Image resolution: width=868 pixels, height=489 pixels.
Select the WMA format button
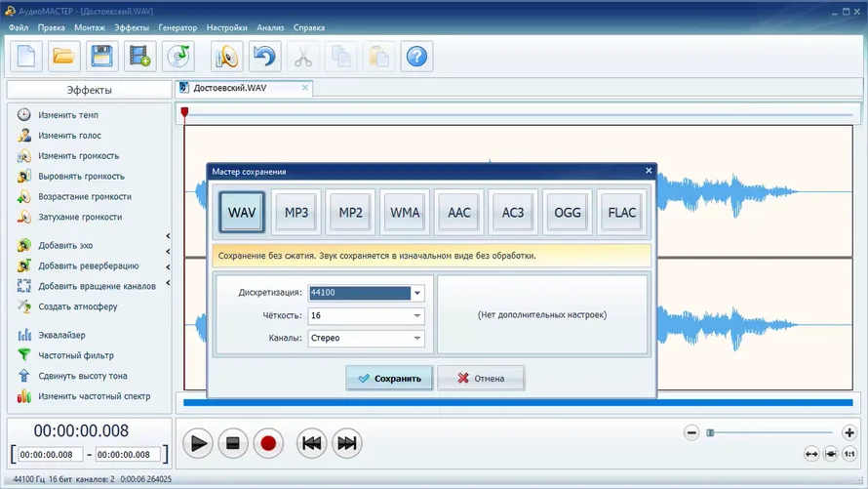pos(405,212)
